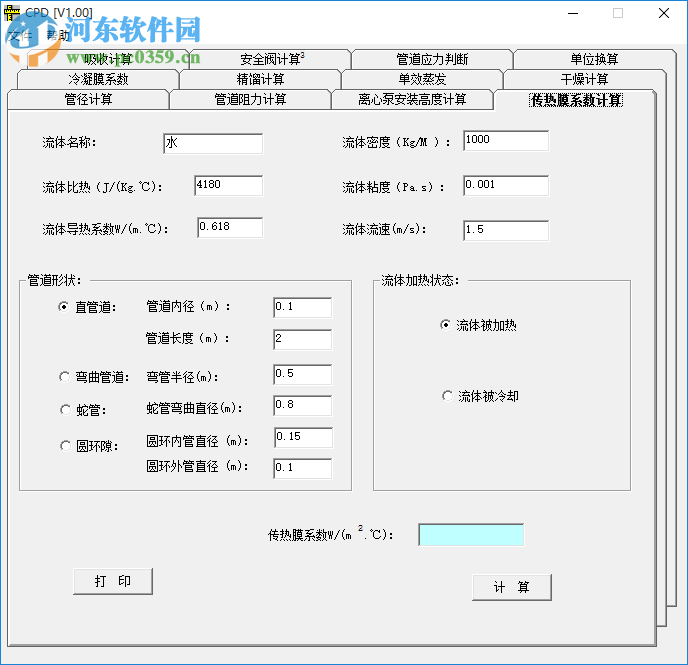Click the 流体粘度 input field

pyautogui.click(x=506, y=186)
